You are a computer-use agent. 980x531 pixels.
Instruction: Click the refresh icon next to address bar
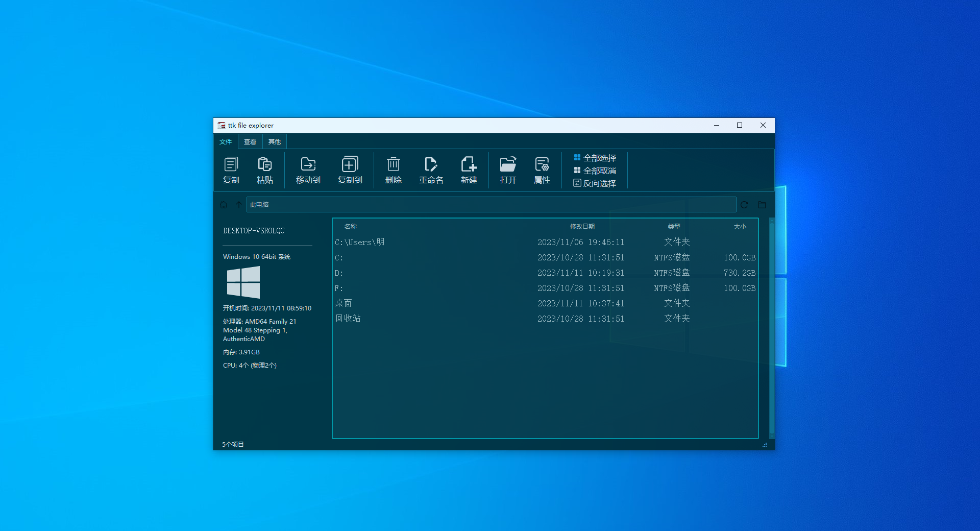click(x=744, y=205)
